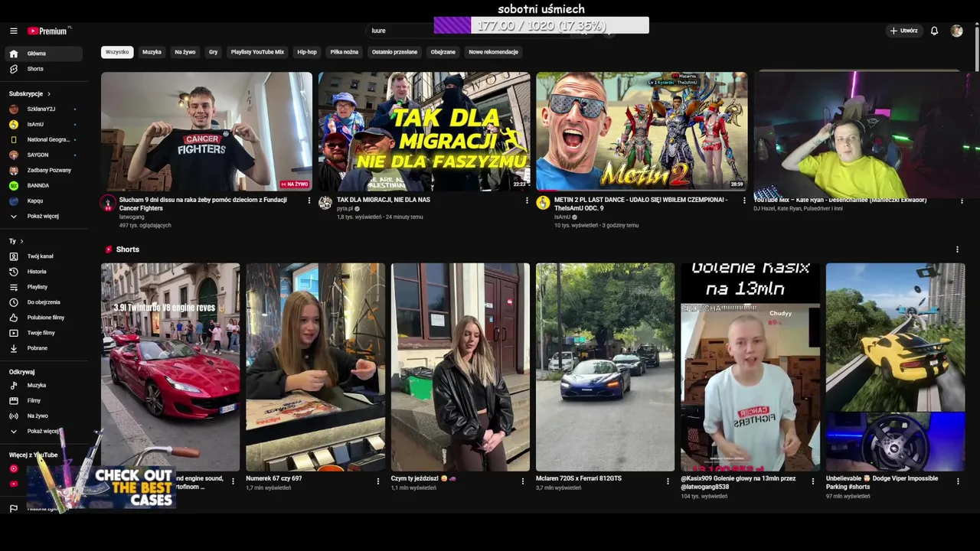The height and width of the screenshot is (551, 980).
Task: Select the Gry filter chip
Action: coord(214,52)
